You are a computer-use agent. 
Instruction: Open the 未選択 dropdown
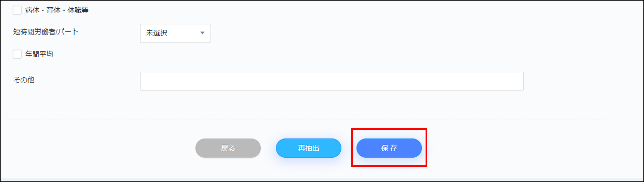[175, 33]
